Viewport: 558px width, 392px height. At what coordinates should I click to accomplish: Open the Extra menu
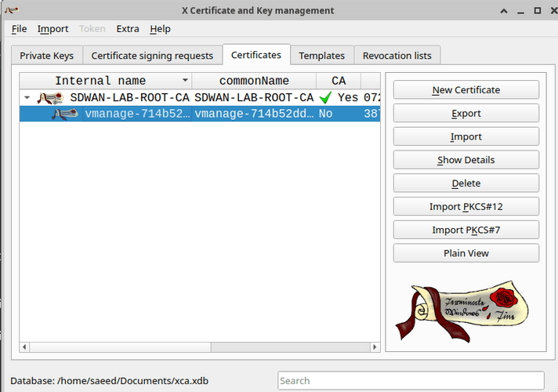[128, 29]
